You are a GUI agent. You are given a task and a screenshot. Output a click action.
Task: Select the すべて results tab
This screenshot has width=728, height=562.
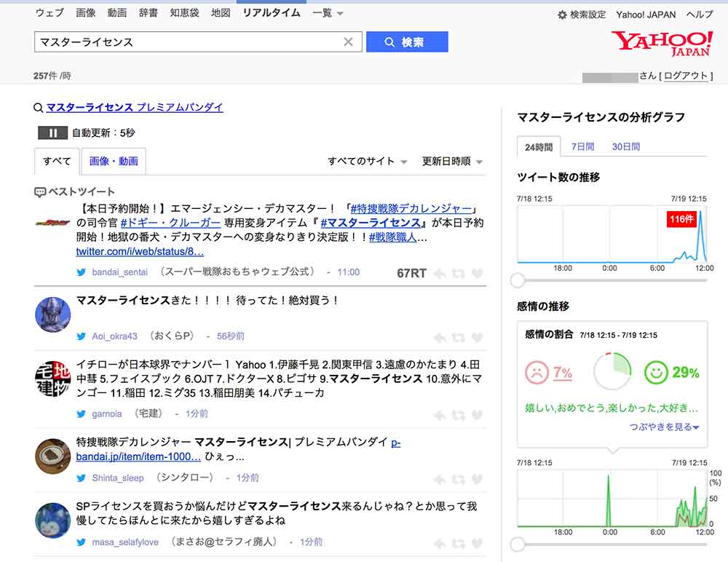coord(57,161)
